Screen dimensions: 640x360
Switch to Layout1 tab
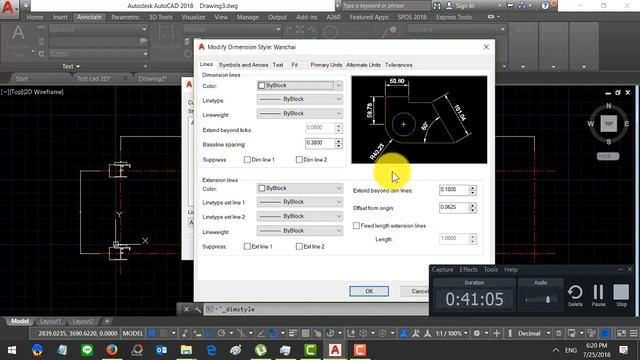(x=51, y=321)
